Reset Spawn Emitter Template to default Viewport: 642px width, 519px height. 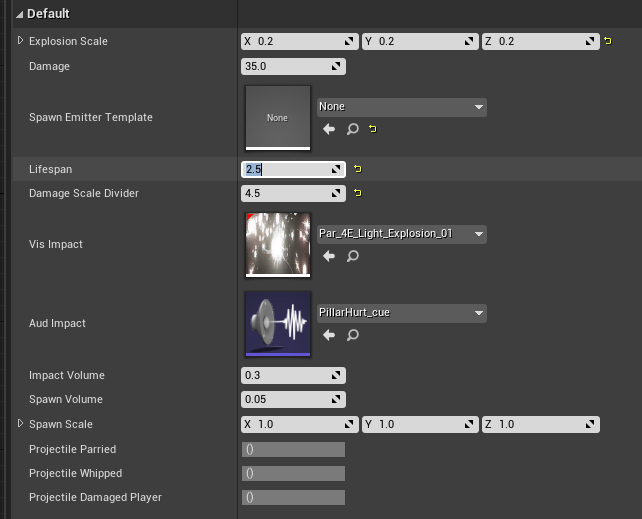tap(373, 129)
